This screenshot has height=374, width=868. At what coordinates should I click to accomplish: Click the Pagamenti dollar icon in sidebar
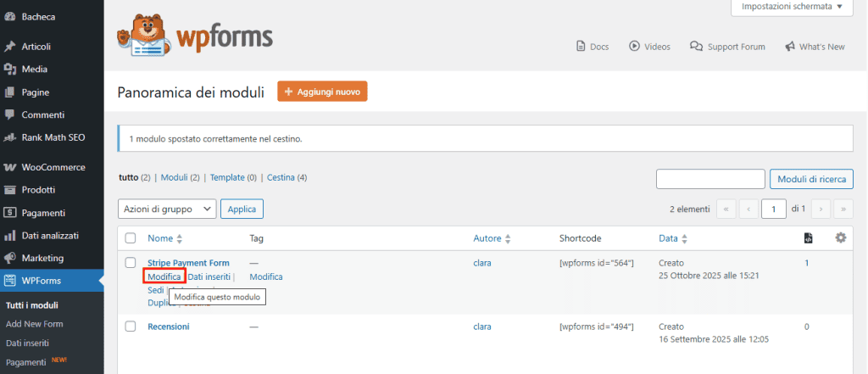(x=9, y=213)
